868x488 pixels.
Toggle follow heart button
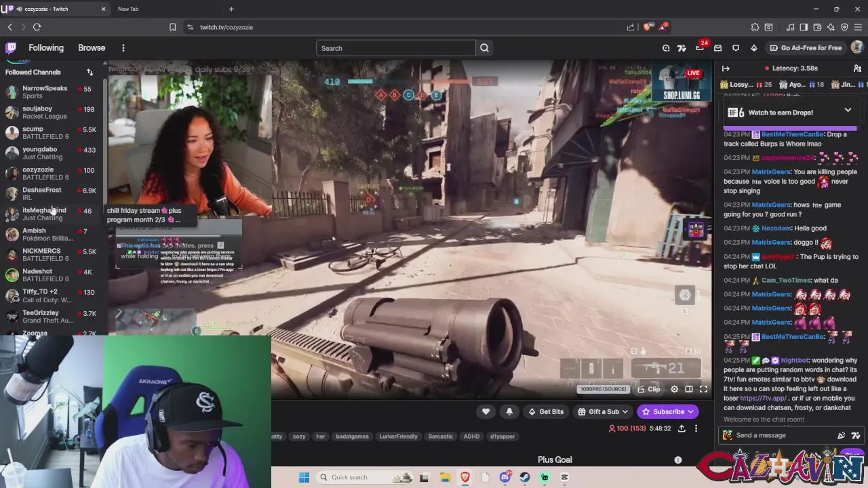(x=486, y=411)
